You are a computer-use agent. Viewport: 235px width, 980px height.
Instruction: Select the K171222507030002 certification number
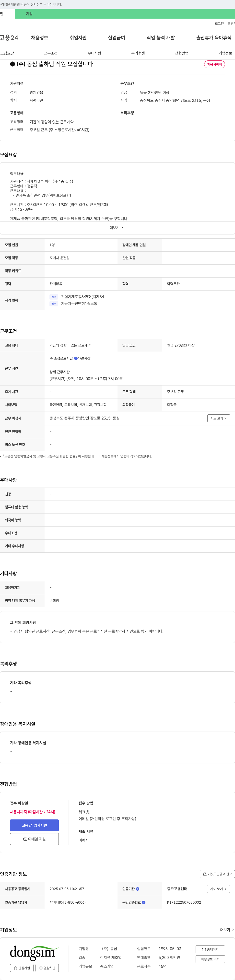184,902
